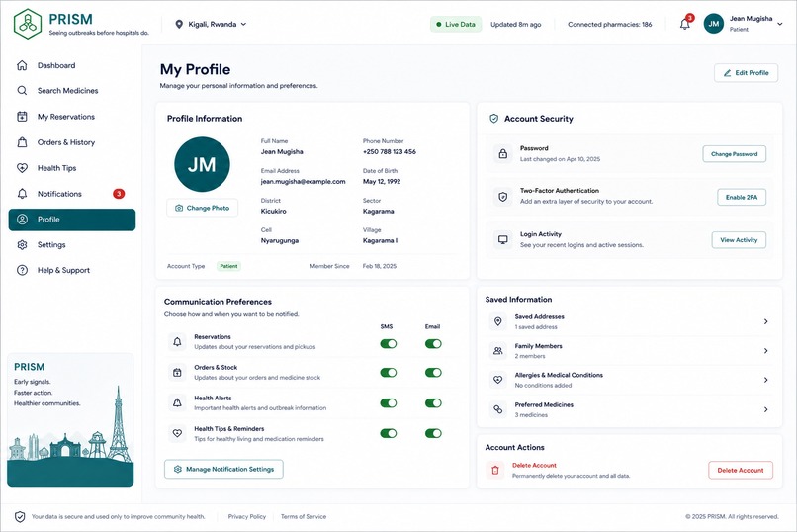Click the location pin icon beside Kigali

coord(179,24)
